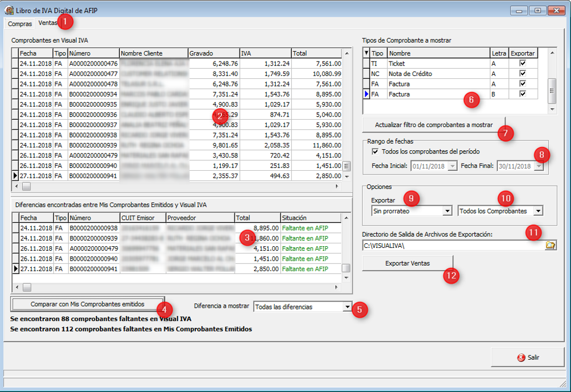
Task: Click scroll-down arrow of Comprobantes grid
Action: coord(347,176)
